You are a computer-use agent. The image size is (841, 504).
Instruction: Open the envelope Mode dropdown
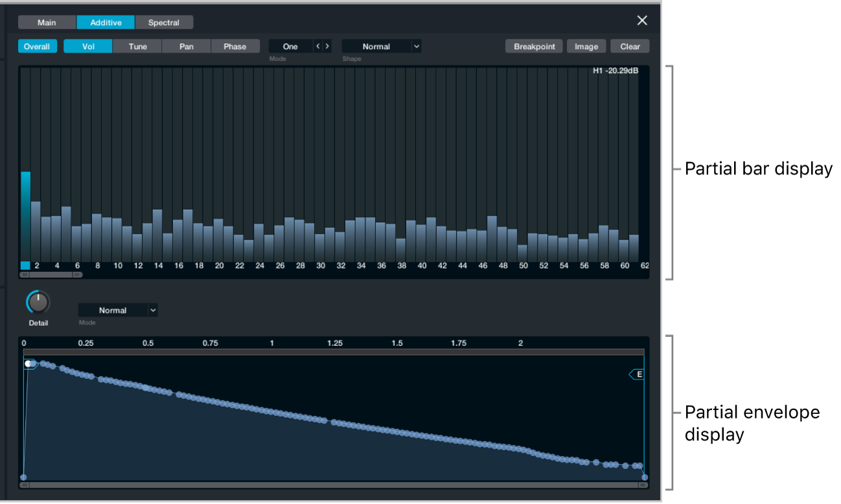118,310
